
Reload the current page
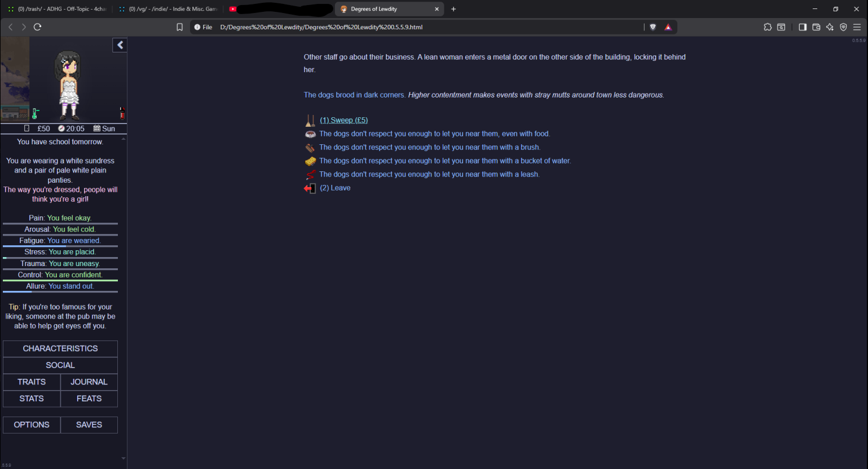pos(38,27)
